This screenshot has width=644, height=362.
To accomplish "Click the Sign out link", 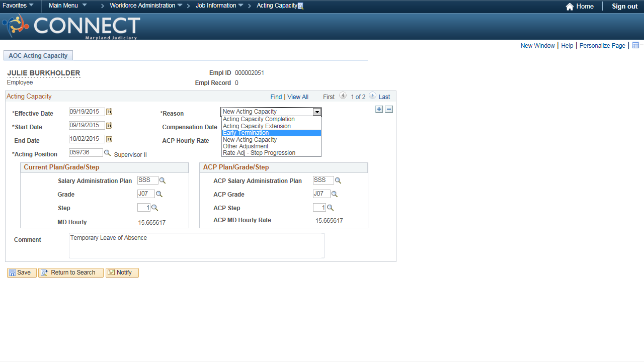I will pos(624,7).
